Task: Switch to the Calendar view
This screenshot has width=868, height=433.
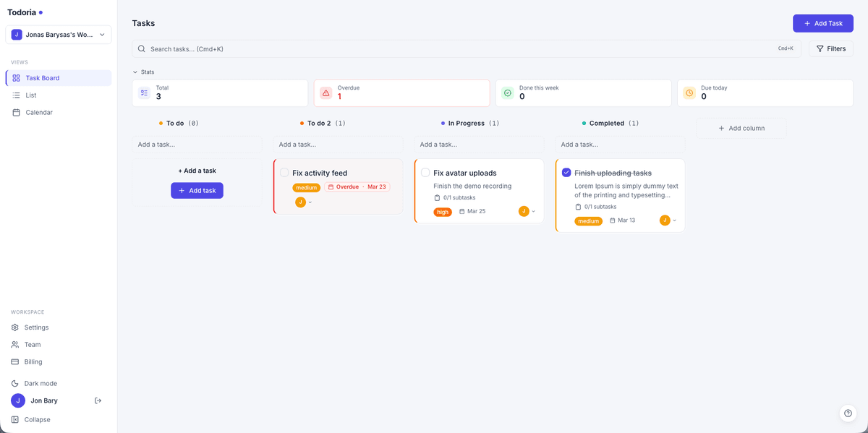Action: click(39, 112)
